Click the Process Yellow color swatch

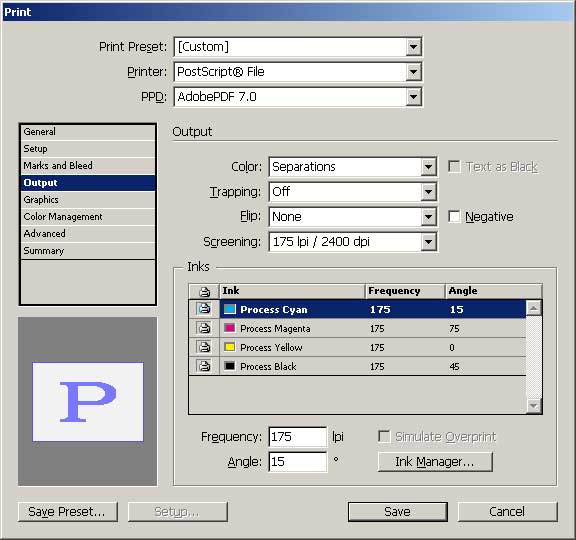(230, 347)
